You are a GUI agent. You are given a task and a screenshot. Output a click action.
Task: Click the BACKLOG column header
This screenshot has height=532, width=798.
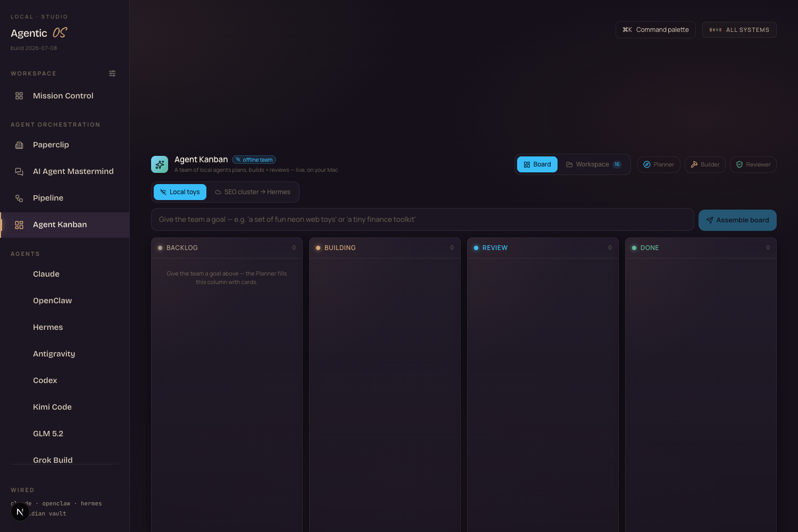pos(227,248)
